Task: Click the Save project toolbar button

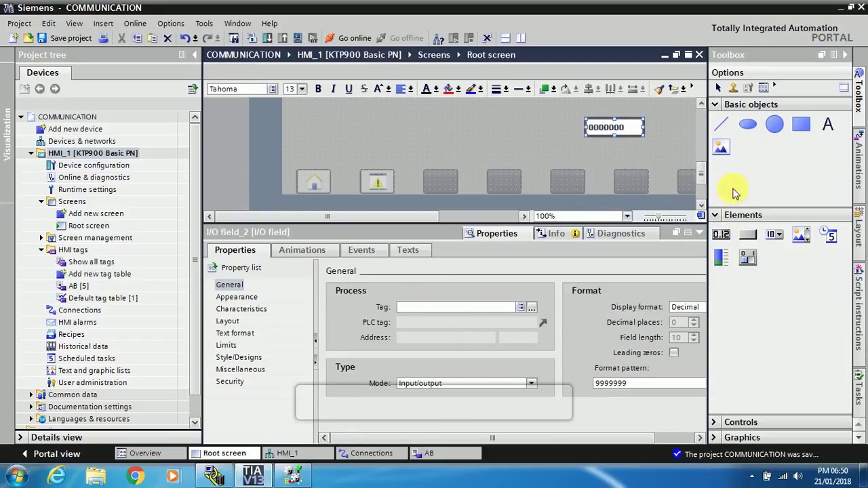Action: (64, 38)
